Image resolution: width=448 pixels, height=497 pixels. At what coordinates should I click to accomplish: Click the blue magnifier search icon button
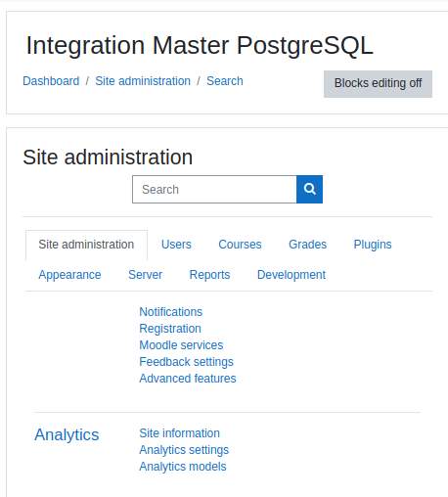pyautogui.click(x=309, y=189)
